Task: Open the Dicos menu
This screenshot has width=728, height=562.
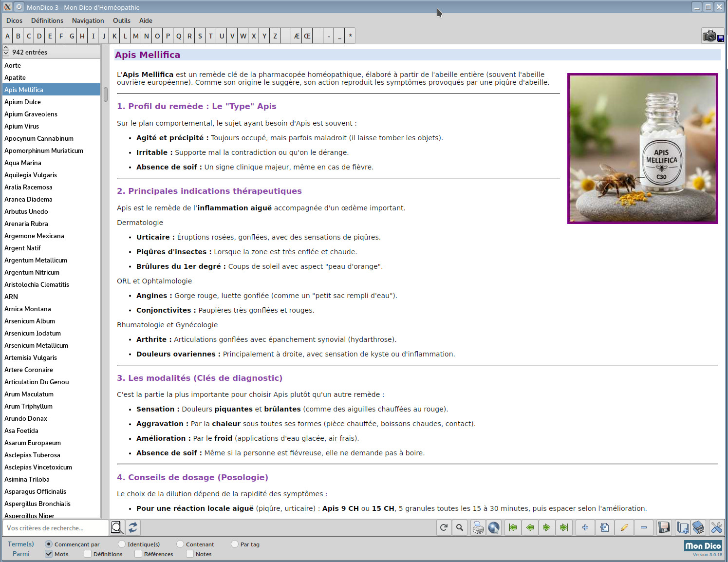Action: click(x=14, y=20)
